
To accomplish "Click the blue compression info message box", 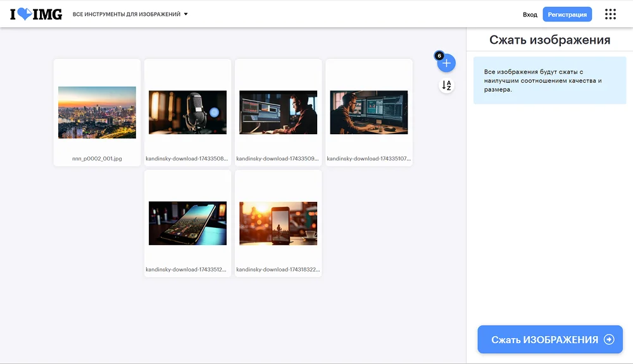I will click(549, 80).
